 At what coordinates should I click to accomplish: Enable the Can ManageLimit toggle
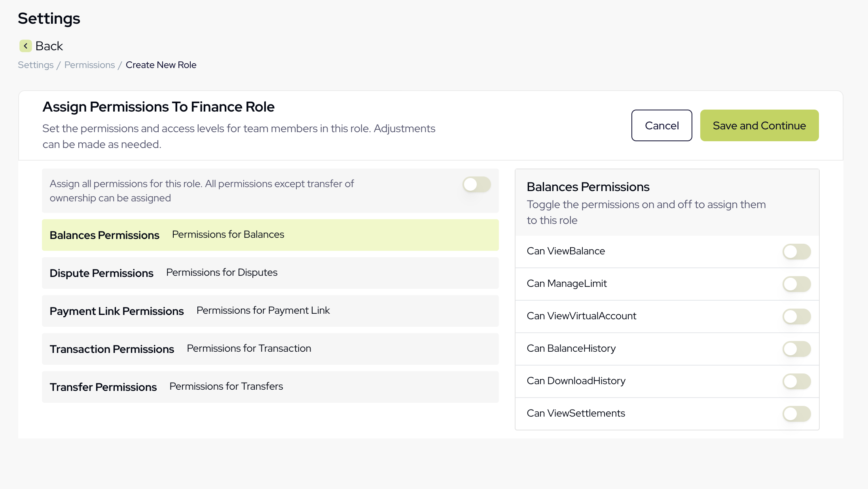point(796,284)
